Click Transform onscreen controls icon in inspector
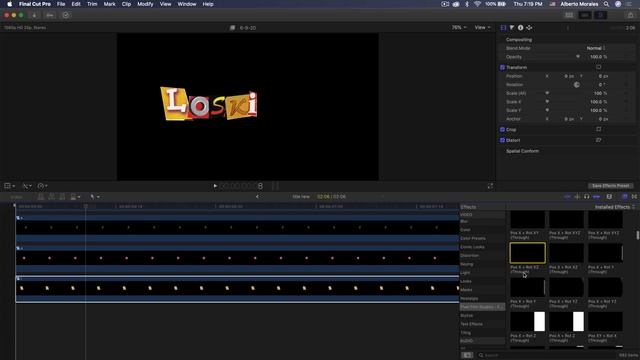Image resolution: width=640 pixels, height=360 pixels. [x=599, y=67]
